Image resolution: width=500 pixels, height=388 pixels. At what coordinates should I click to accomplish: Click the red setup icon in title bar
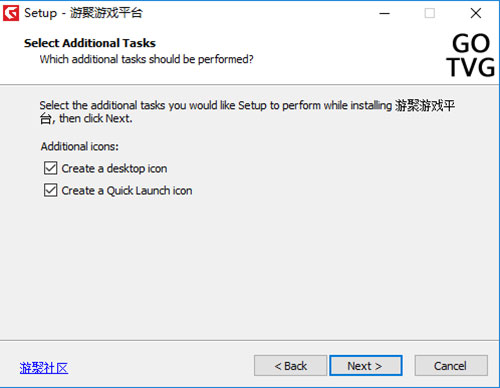click(11, 13)
